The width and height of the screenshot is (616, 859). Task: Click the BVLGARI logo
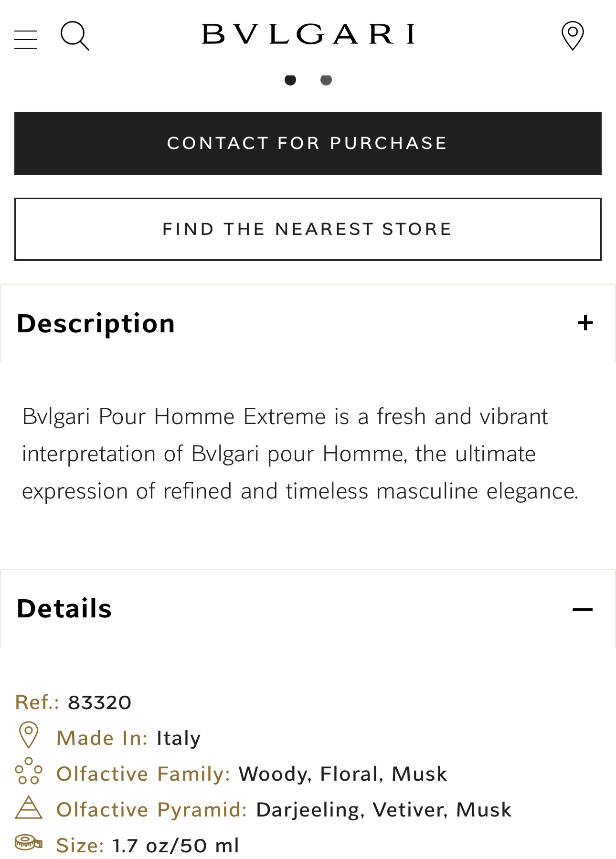[308, 34]
